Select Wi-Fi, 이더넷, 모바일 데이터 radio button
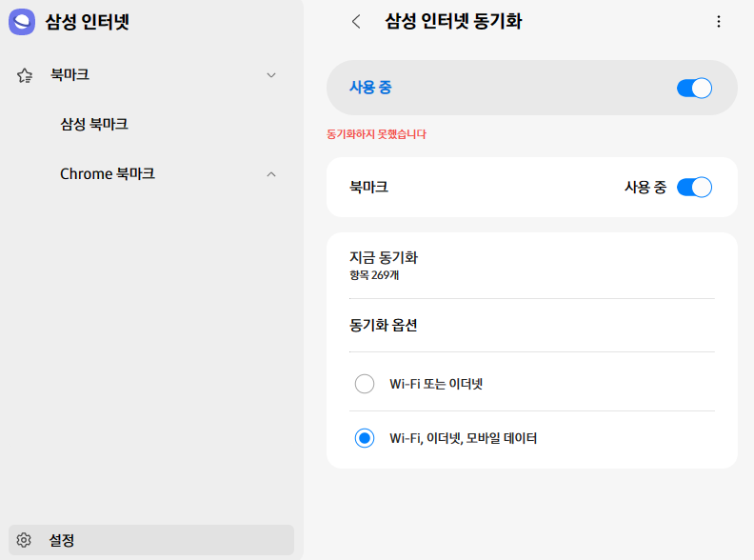The image size is (754, 560). click(365, 438)
